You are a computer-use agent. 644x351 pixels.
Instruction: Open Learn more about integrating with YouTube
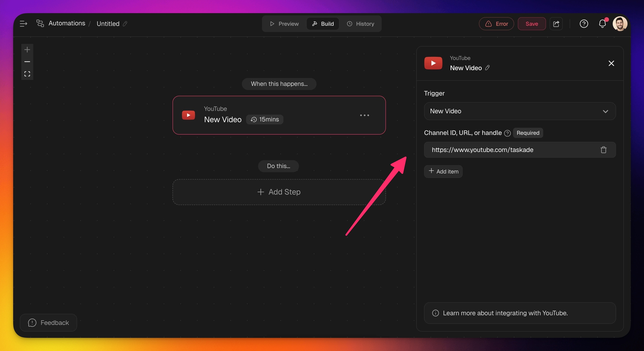505,313
